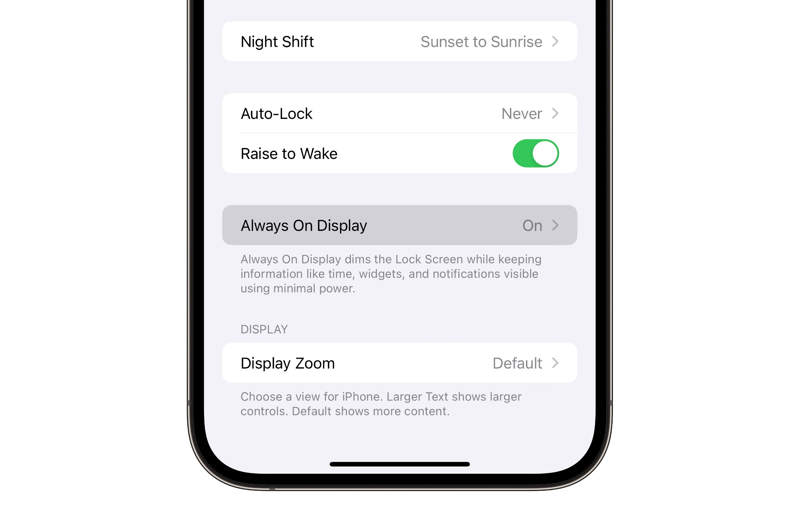
Task: Select Never option for Auto-Lock
Action: coord(522,113)
